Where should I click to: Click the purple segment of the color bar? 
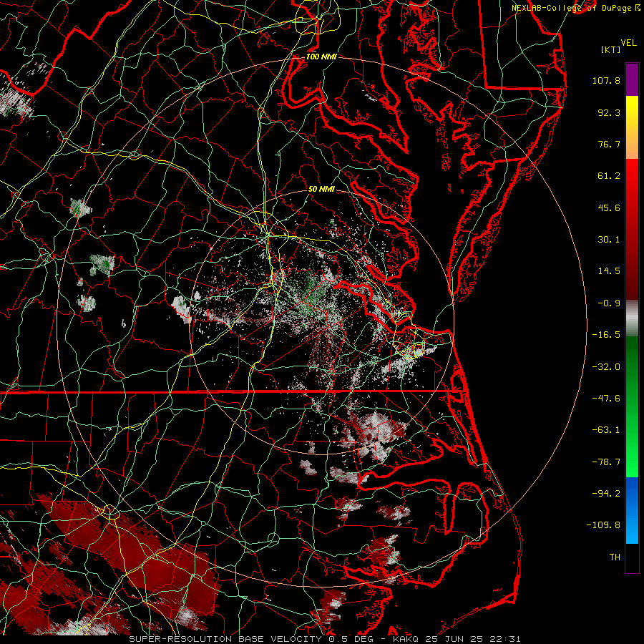(632, 80)
